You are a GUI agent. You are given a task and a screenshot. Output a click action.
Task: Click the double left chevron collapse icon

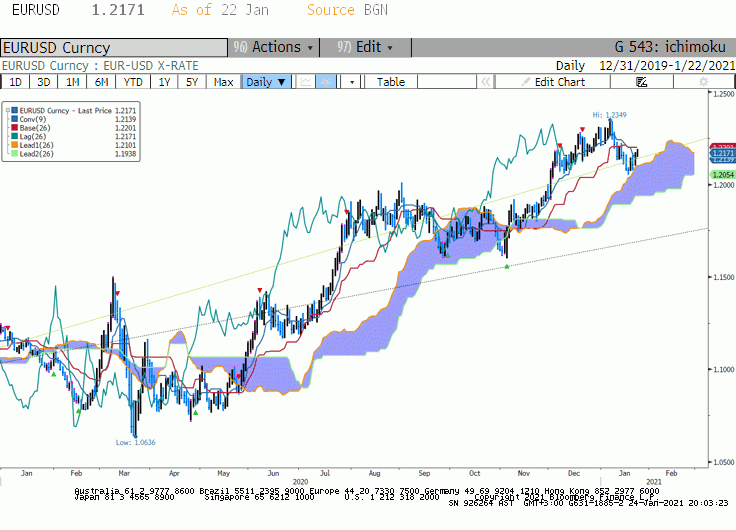click(x=486, y=82)
